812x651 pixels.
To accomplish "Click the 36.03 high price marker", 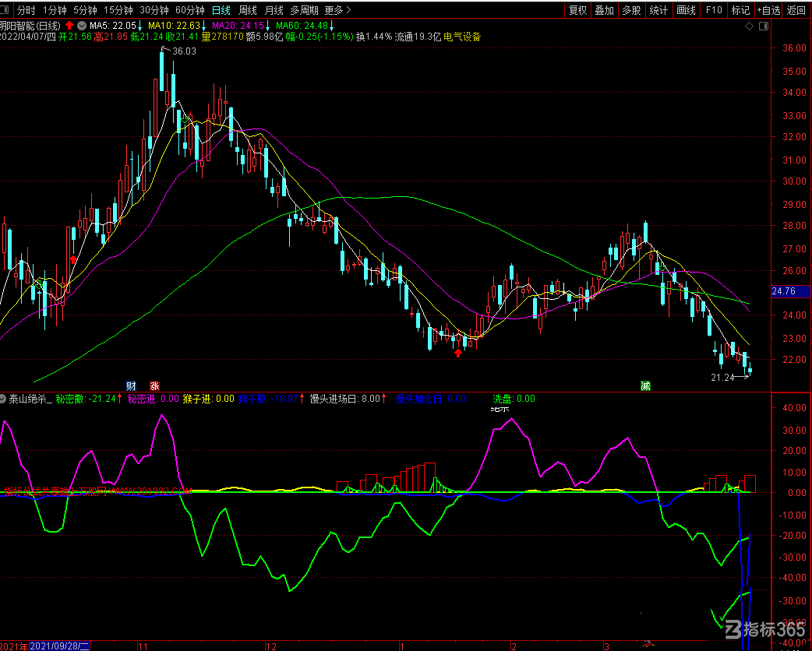I will point(184,51).
